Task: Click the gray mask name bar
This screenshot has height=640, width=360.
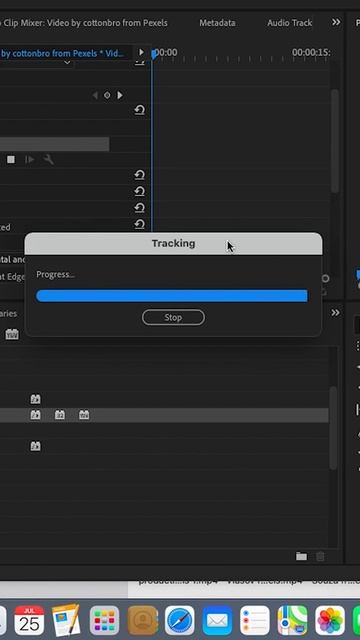Action: click(x=54, y=144)
